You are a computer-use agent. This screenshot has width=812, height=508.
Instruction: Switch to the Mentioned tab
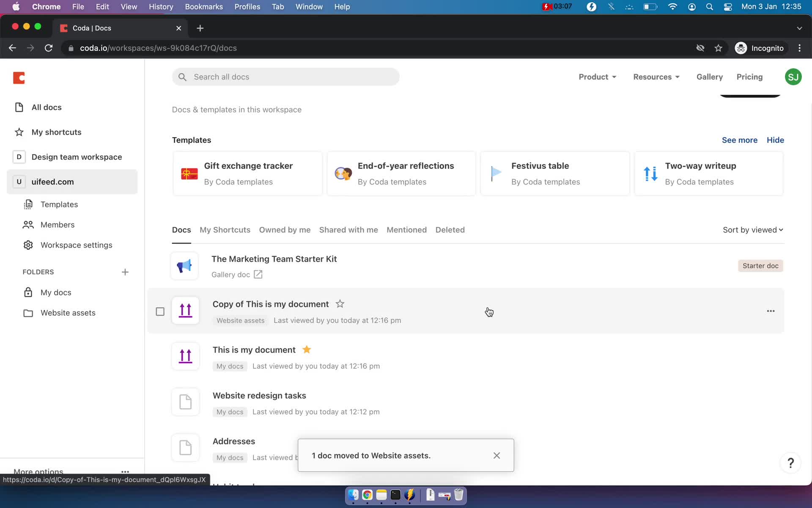(406, 230)
